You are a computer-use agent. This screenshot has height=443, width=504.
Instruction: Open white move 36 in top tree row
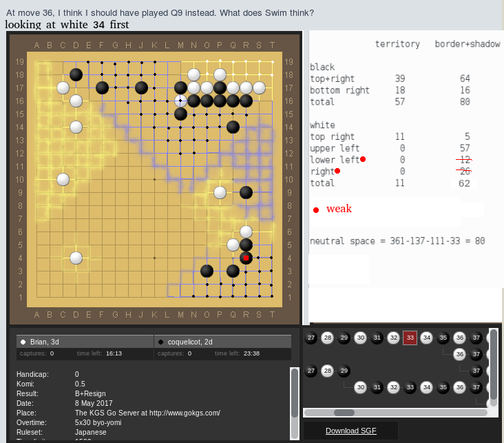pos(460,338)
